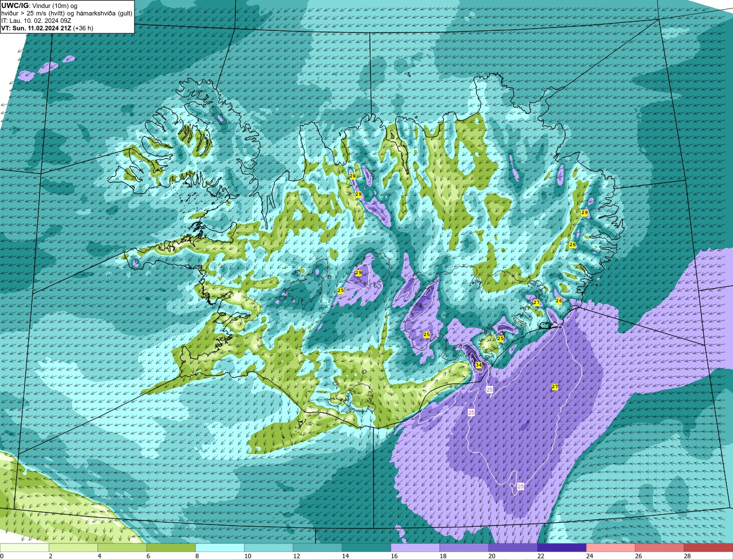Choose the 22–24 m/s dark indigo legend swatch
733x560 pixels.
pos(562,548)
